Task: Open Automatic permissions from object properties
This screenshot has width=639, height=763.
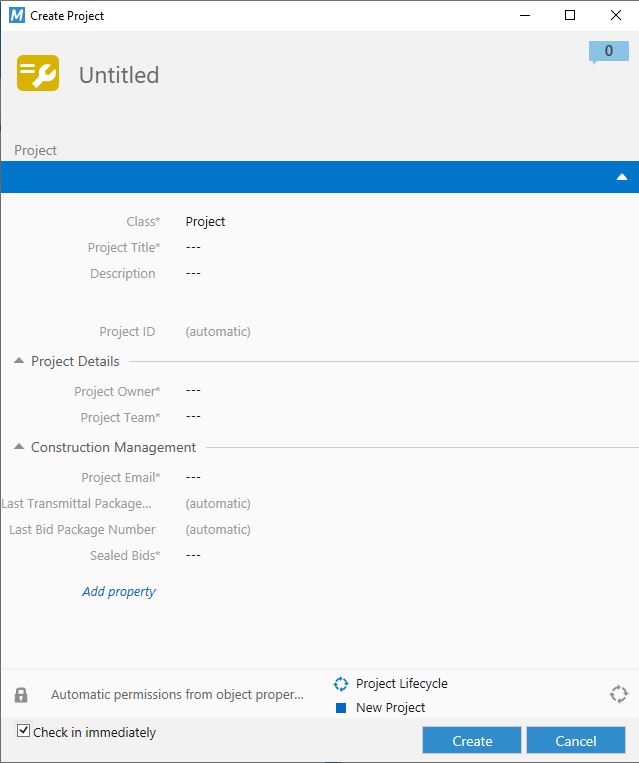Action: (x=177, y=694)
